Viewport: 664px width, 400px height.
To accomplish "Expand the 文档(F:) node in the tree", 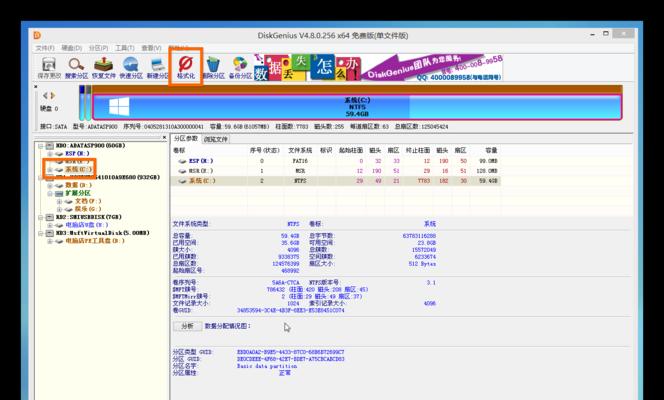I will tap(59, 202).
